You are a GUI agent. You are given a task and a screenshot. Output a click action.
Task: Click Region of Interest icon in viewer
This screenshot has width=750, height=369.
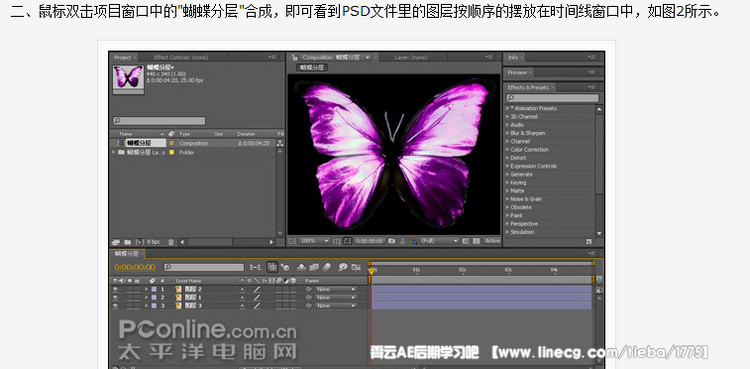point(347,241)
